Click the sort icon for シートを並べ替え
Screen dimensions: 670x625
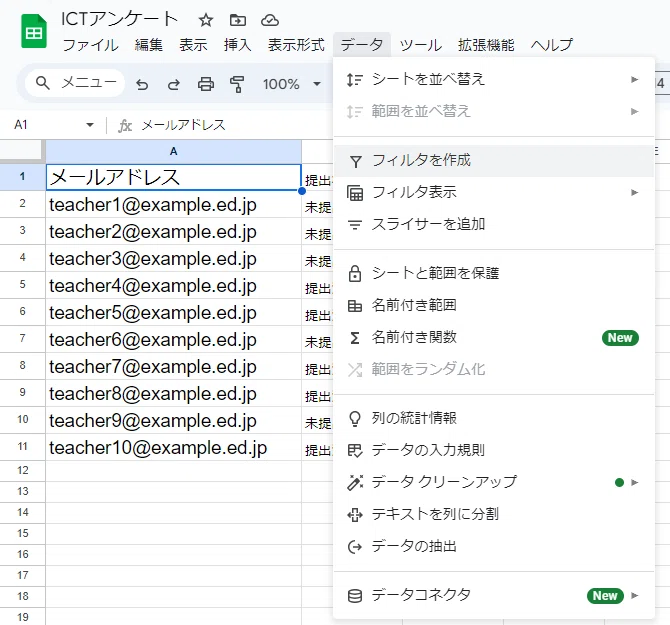pos(355,80)
